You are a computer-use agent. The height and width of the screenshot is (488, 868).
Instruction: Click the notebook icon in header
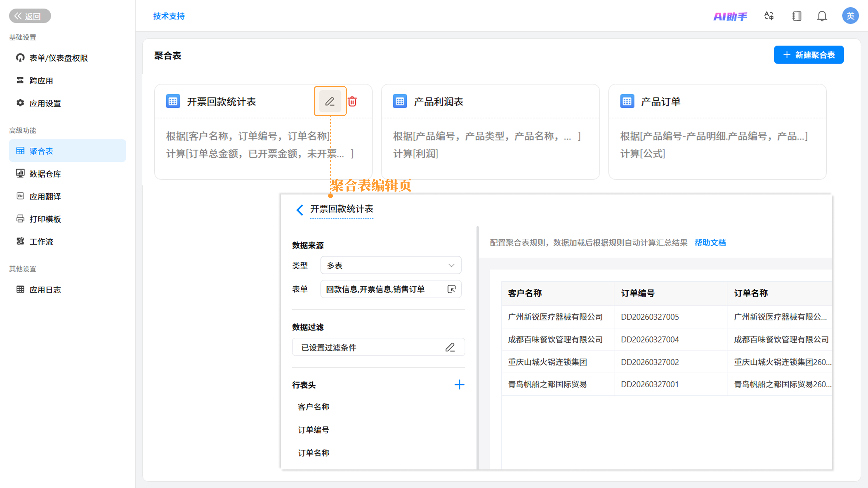[x=797, y=16]
